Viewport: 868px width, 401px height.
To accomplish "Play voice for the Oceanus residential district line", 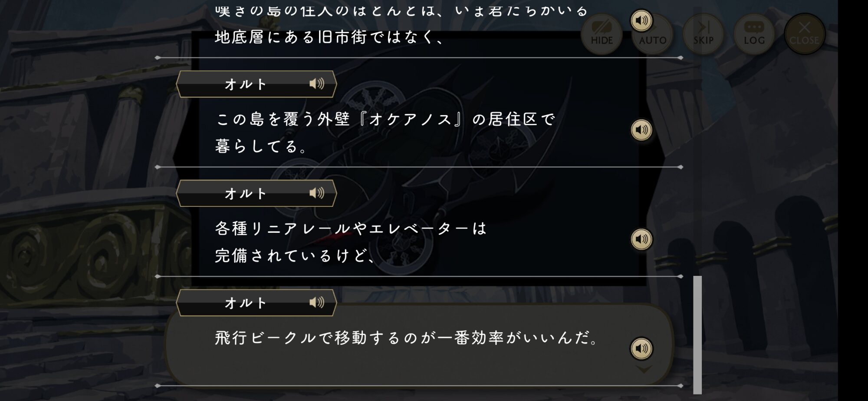I will (641, 130).
